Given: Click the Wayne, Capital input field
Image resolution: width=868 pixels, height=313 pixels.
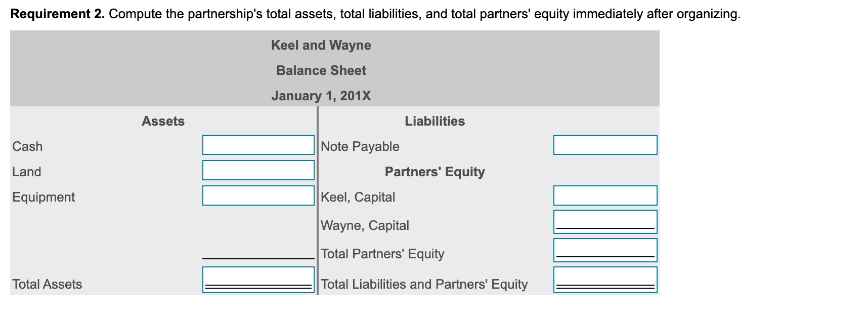Looking at the screenshot, I should pos(605,221).
